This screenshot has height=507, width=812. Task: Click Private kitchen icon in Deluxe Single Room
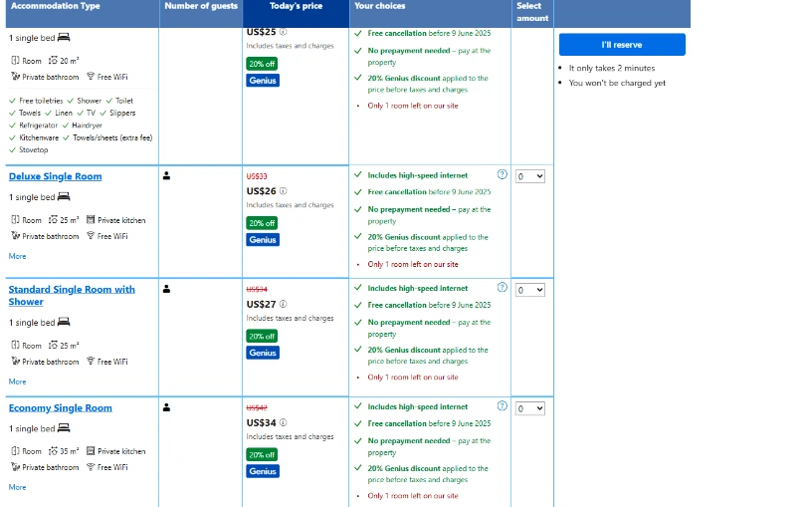(x=91, y=220)
